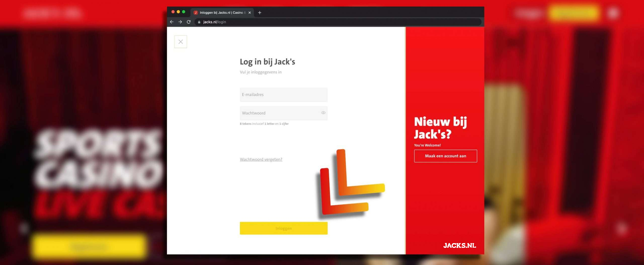Click the yellow macOS minimize dot

(178, 12)
